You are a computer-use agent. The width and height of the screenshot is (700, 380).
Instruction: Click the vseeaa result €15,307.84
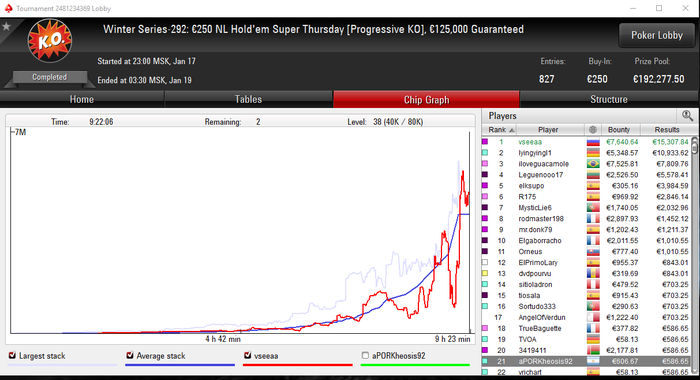click(x=670, y=142)
